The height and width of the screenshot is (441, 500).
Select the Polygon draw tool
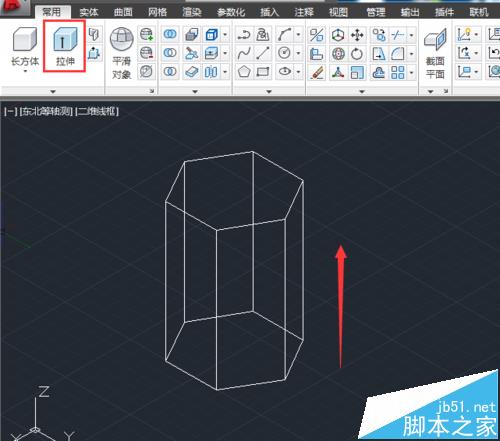coord(244,72)
